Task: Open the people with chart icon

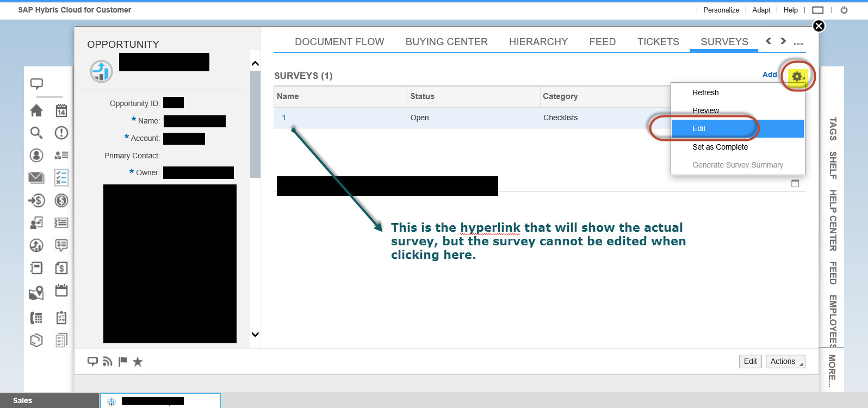Action: tap(36, 222)
